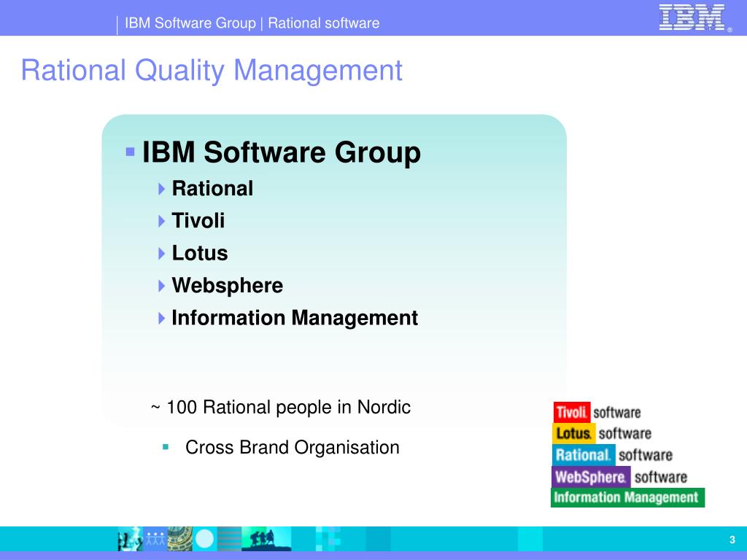Click the Rational software brand logo

click(613, 455)
